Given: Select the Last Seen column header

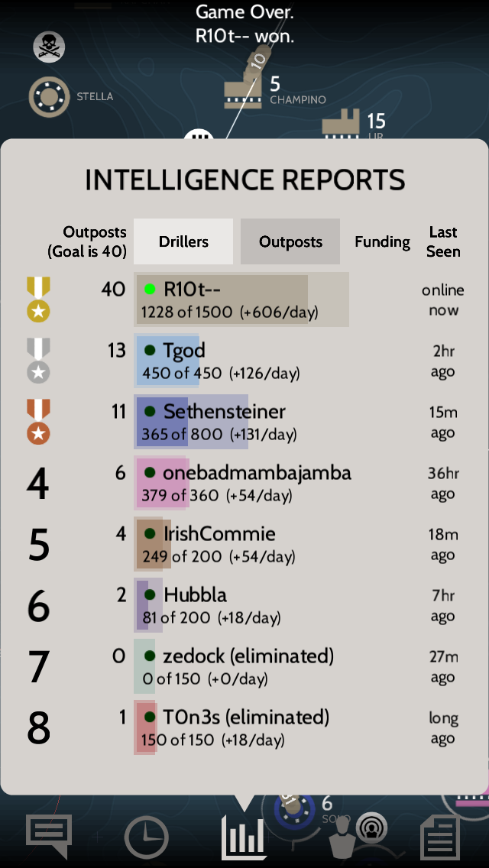Looking at the screenshot, I should coord(443,241).
